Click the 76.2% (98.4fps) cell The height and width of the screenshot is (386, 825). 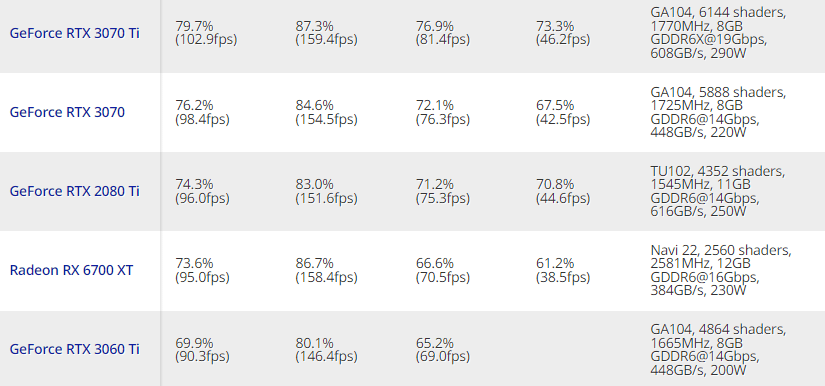pyautogui.click(x=203, y=112)
